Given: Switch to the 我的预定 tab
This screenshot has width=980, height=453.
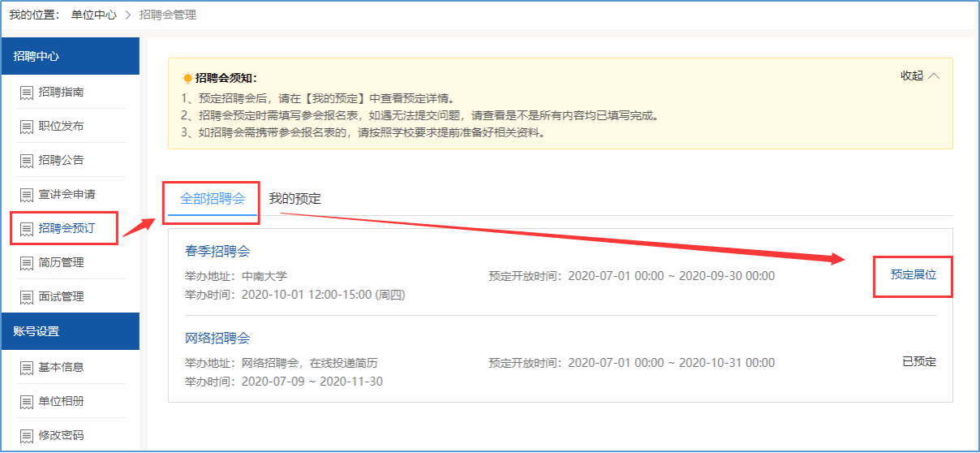Looking at the screenshot, I should pos(294,198).
